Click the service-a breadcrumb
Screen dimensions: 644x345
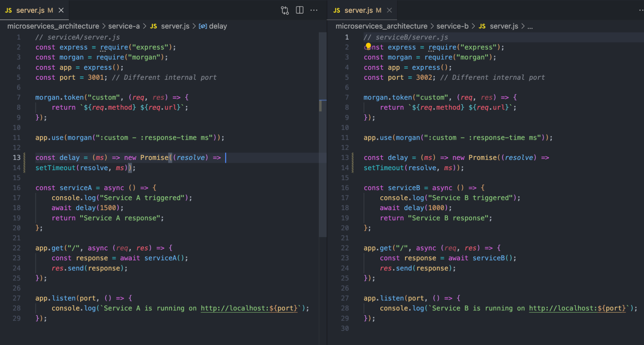(x=124, y=26)
